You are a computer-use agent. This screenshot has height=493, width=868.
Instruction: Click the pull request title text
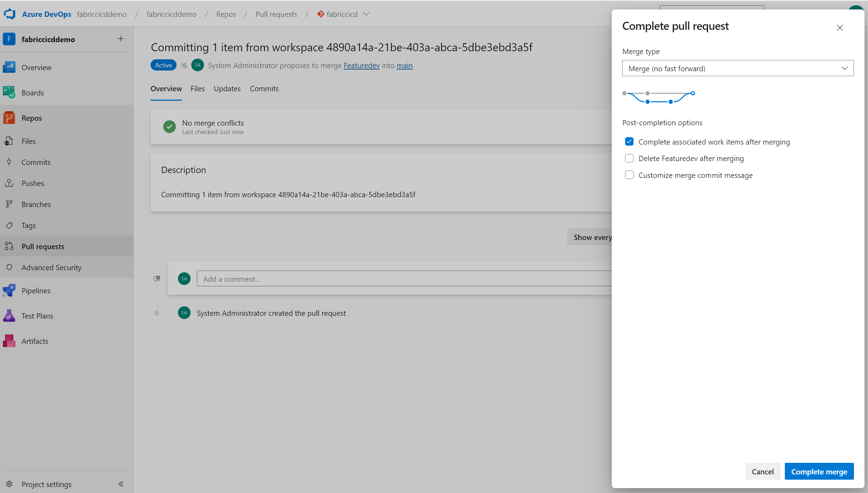coord(342,47)
